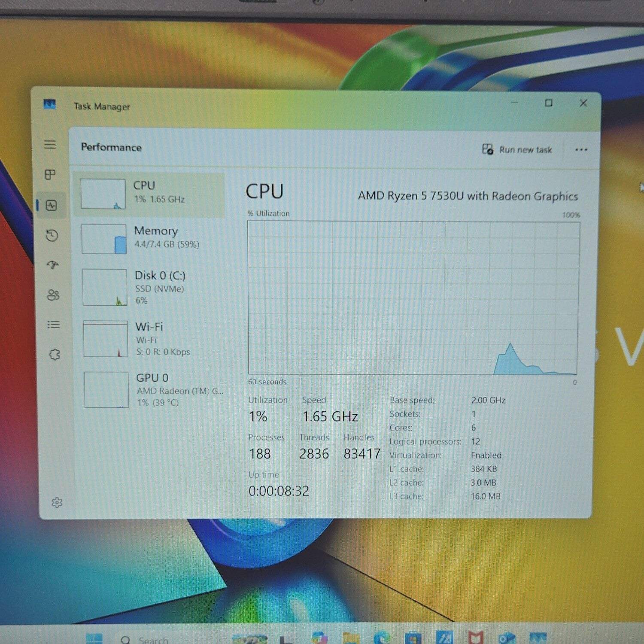Click Run new task button
Image resolution: width=644 pixels, height=644 pixels.
(517, 149)
